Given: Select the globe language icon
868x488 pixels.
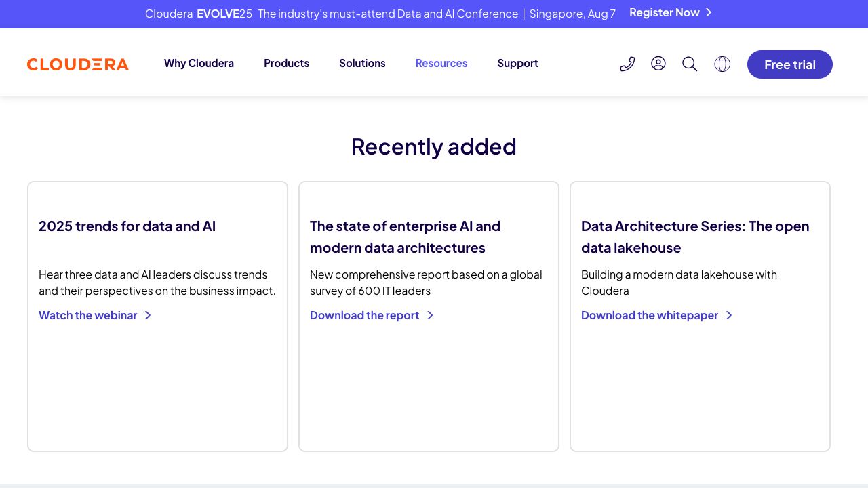Looking at the screenshot, I should [722, 64].
